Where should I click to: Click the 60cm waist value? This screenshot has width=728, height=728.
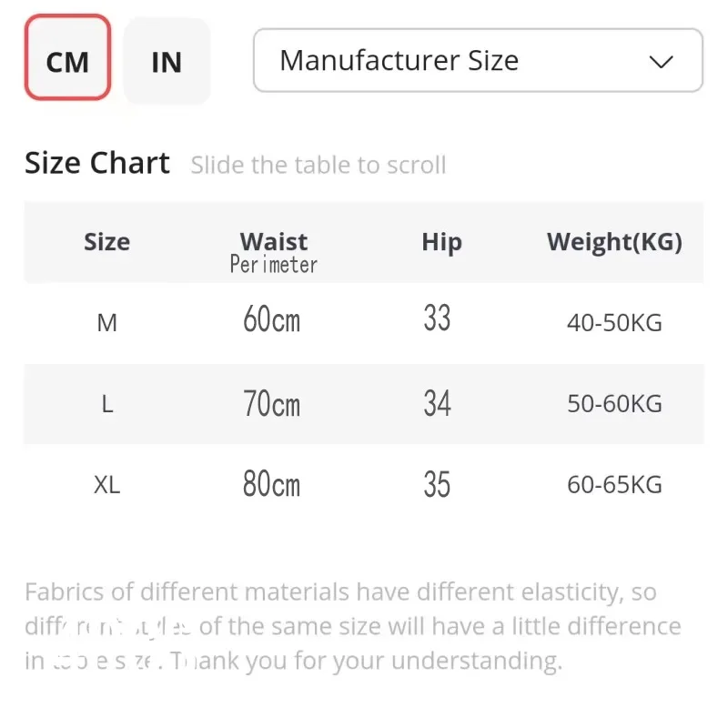(x=272, y=319)
